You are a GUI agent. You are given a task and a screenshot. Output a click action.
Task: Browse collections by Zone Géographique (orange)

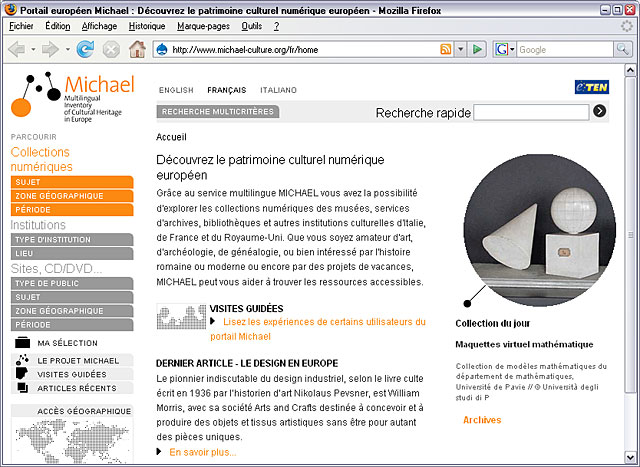point(72,196)
